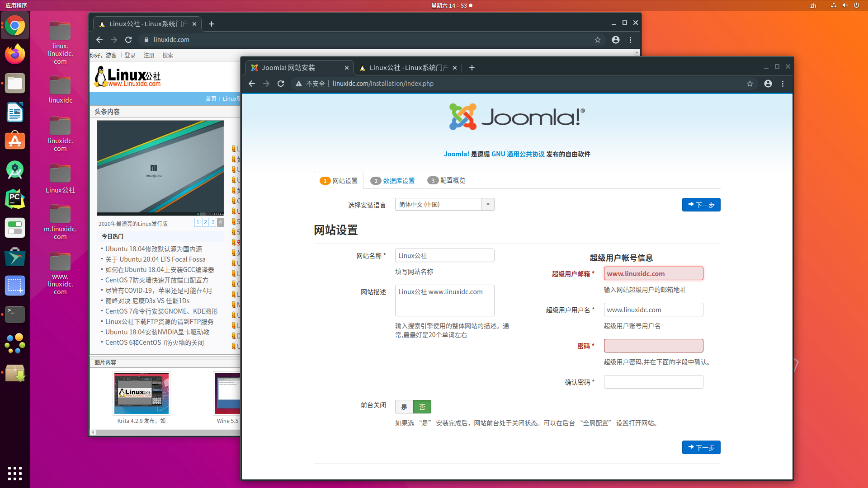Switch to Linux公社 tab in Joomla window
This screenshot has height=488, width=868.
coord(407,68)
